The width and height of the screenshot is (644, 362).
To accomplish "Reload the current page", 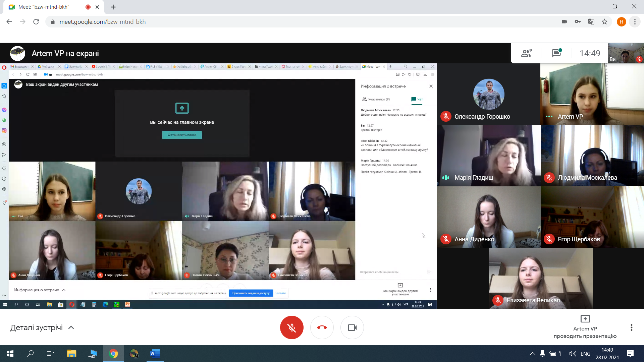I will (36, 22).
